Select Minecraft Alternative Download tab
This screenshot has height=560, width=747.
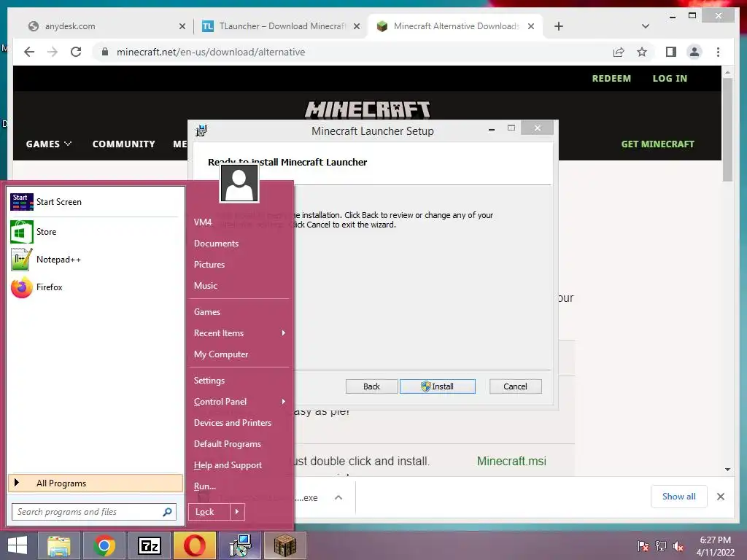455,26
